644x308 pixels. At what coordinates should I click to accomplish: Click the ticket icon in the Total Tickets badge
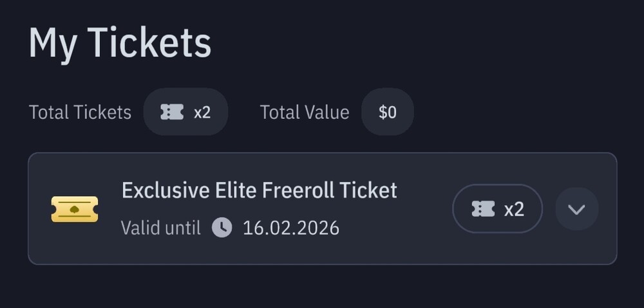point(172,112)
